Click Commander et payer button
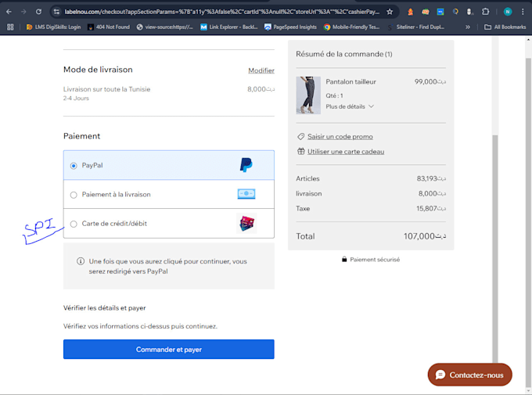This screenshot has height=395, width=532. pyautogui.click(x=169, y=349)
